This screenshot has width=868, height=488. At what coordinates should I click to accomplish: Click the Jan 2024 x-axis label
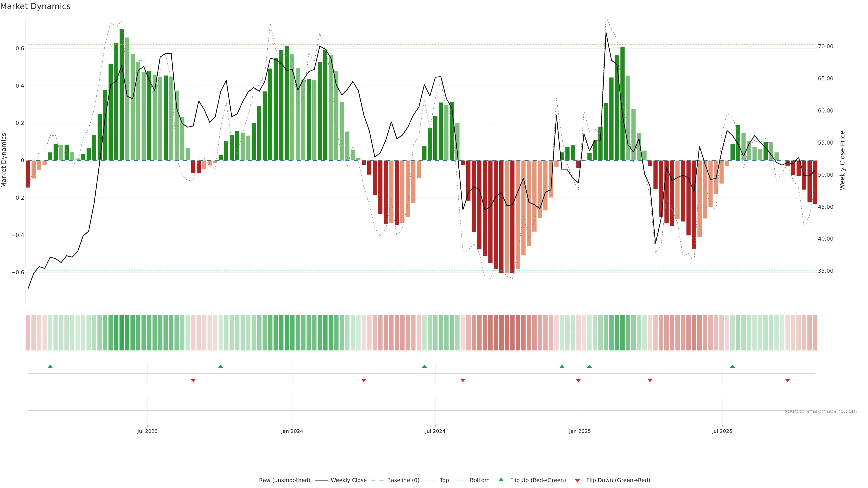[x=292, y=431]
